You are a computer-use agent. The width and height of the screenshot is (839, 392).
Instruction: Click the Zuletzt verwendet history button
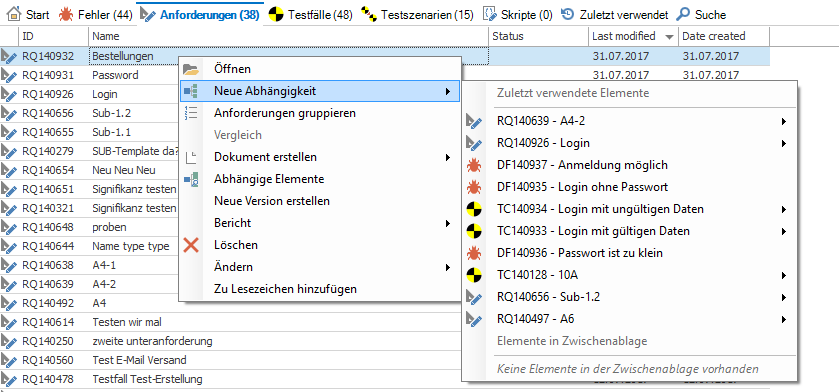pyautogui.click(x=615, y=14)
